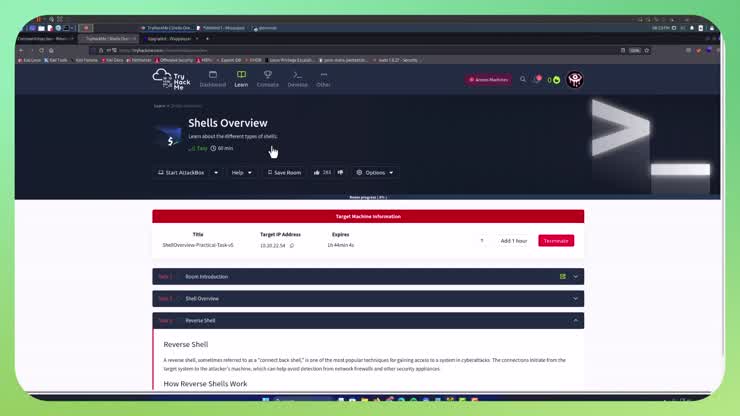The width and height of the screenshot is (740, 416).
Task: Open the Other nav menu
Action: (x=323, y=78)
